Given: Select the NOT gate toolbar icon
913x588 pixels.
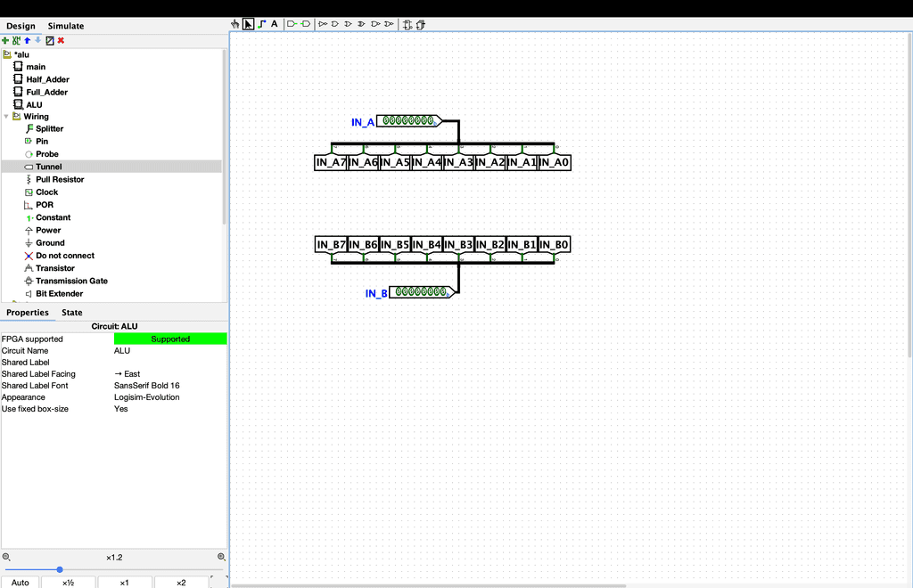Looking at the screenshot, I should pyautogui.click(x=323, y=24).
